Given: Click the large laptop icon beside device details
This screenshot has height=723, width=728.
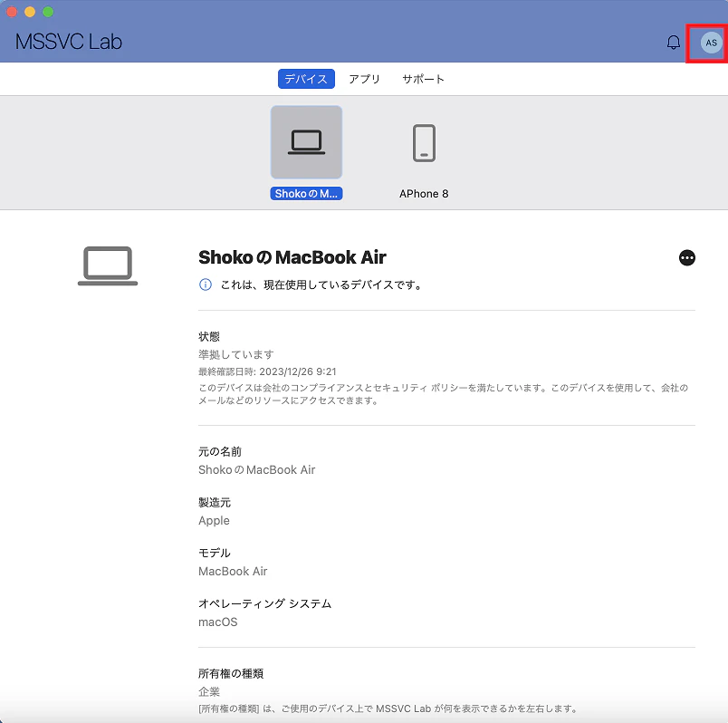Looking at the screenshot, I should coord(108,265).
